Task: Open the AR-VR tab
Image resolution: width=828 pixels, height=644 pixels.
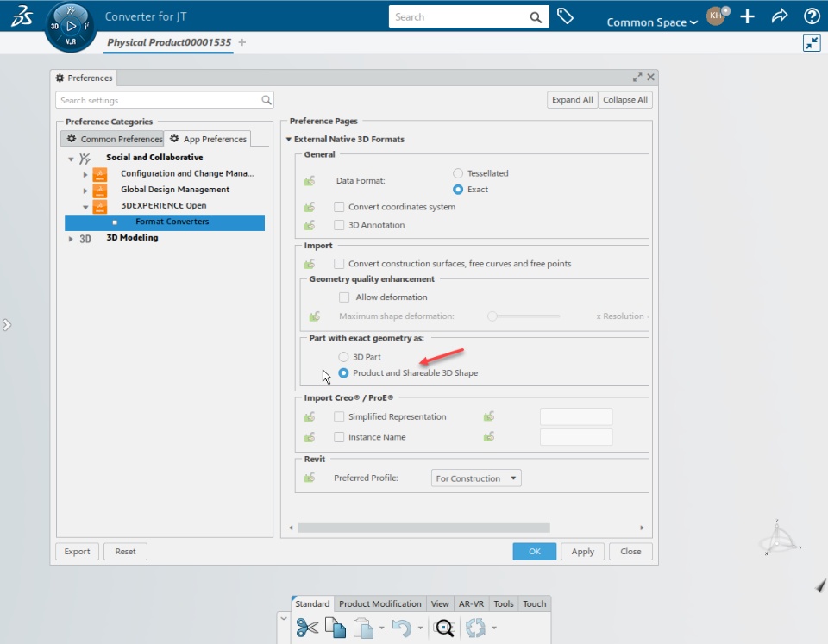Action: point(471,603)
